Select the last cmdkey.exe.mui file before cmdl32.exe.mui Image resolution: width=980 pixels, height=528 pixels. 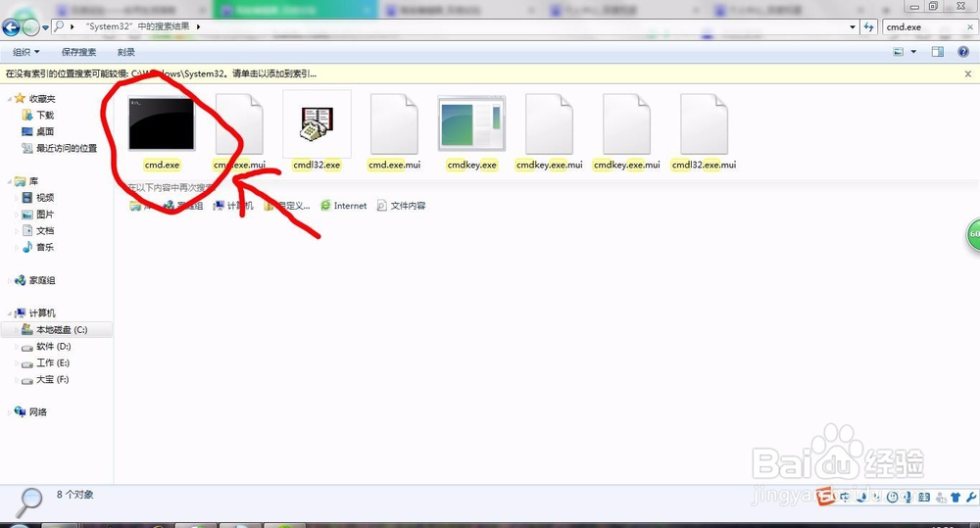[626, 123]
